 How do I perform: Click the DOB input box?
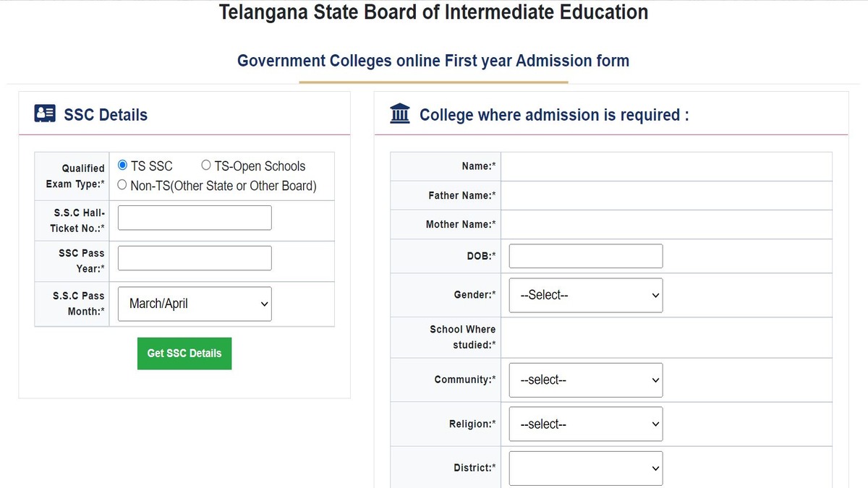click(x=586, y=256)
